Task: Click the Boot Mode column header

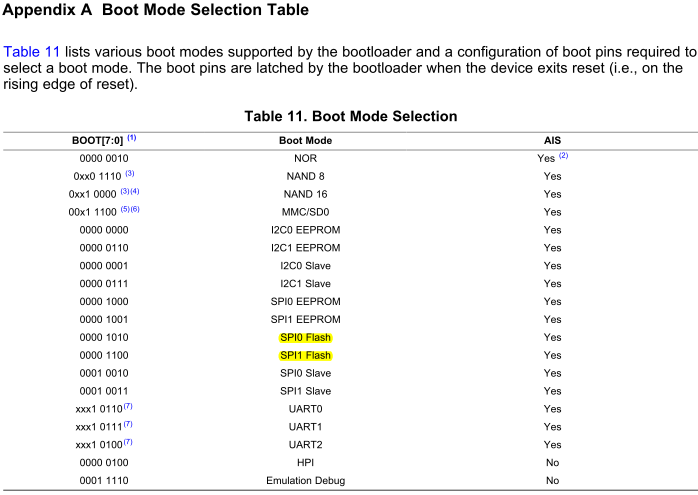Action: tap(305, 140)
